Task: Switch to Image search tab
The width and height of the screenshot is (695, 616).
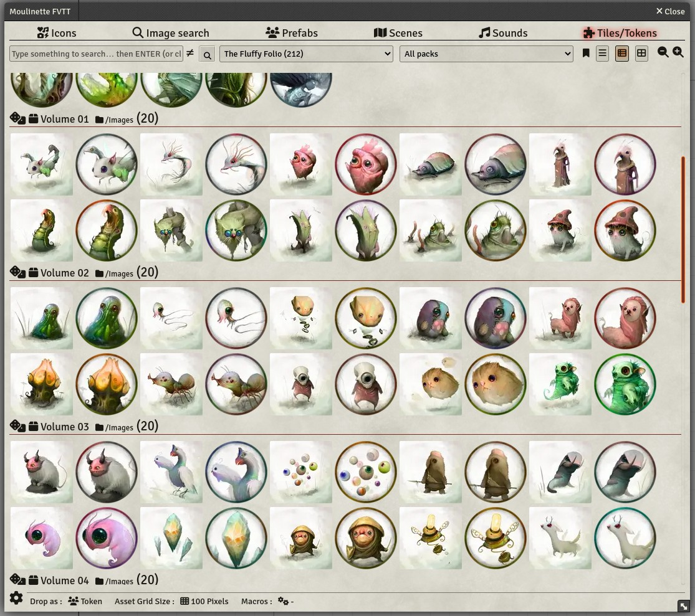Action: [171, 33]
